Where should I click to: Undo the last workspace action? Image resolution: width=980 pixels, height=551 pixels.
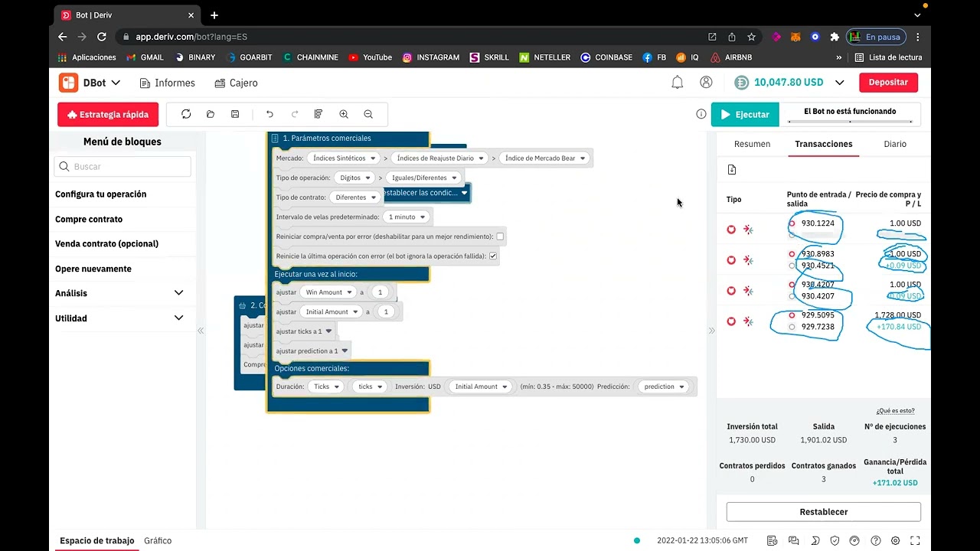269,114
